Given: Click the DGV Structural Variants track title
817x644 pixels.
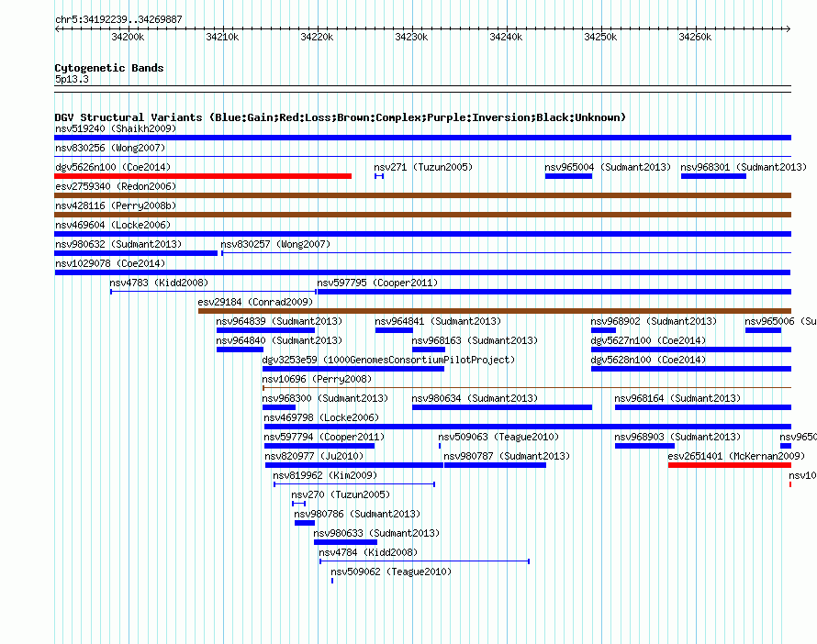Looking at the screenshot, I should pyautogui.click(x=341, y=117).
